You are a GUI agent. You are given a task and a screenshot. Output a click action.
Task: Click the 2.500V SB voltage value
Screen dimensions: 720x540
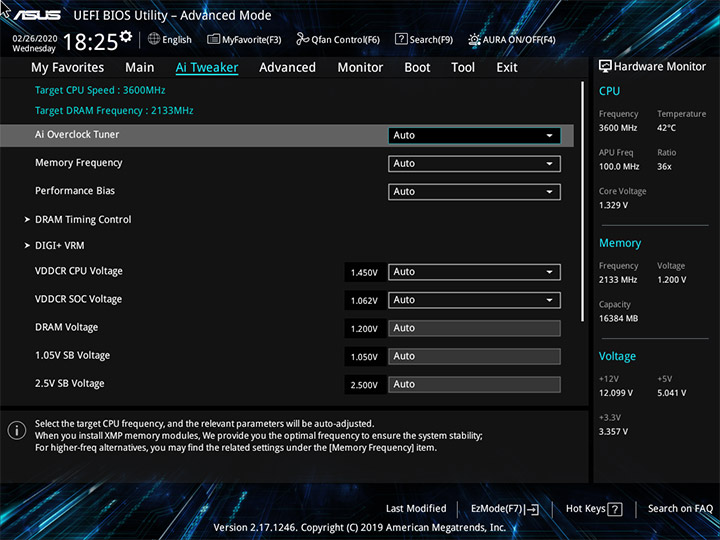pyautogui.click(x=364, y=385)
